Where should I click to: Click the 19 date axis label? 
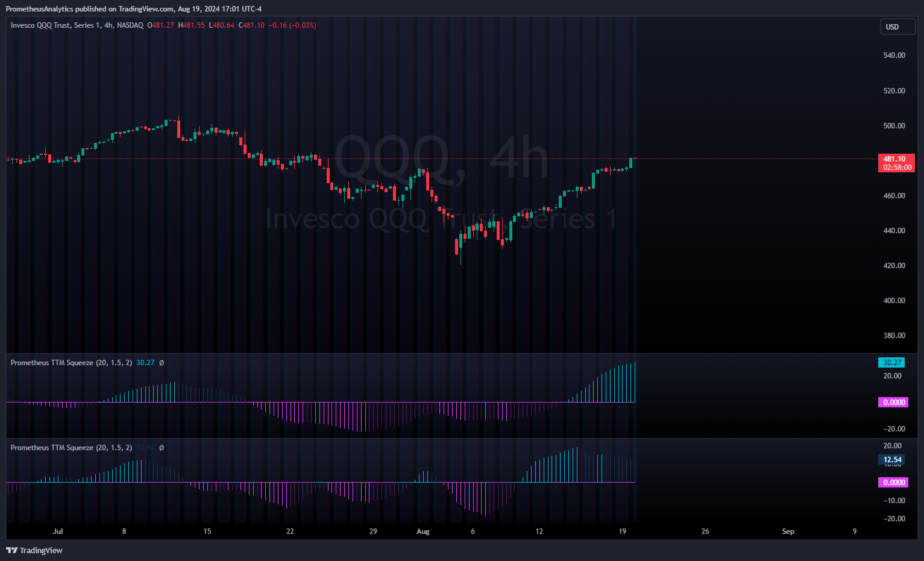pyautogui.click(x=623, y=531)
